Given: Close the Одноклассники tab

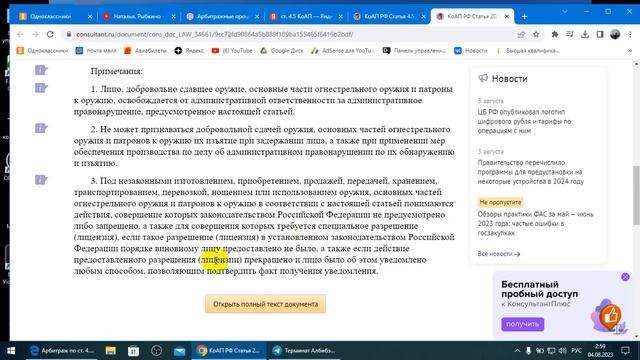Looking at the screenshot, I should [90, 16].
